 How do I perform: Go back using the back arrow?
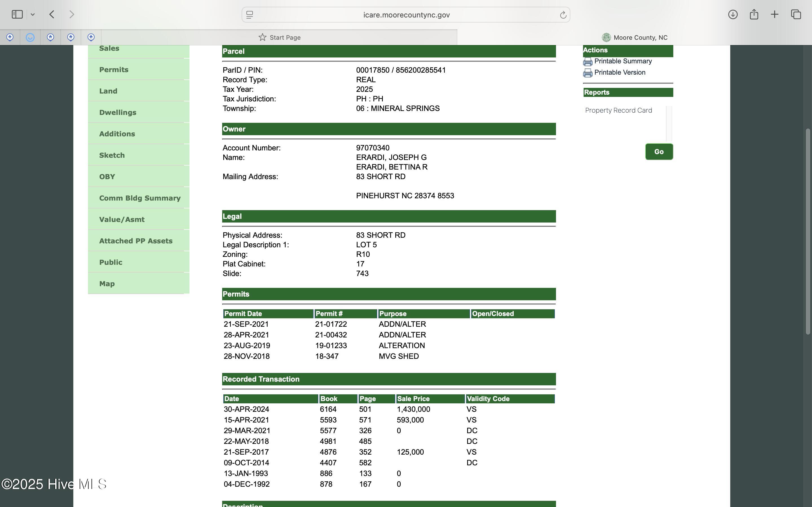pos(52,14)
